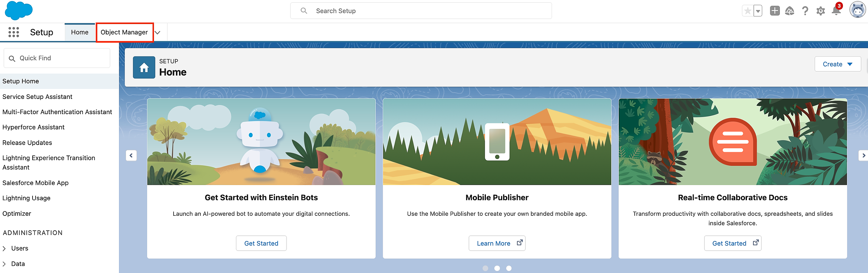Click the Salesforce cloud logo
The width and height of the screenshot is (868, 273).
[19, 10]
